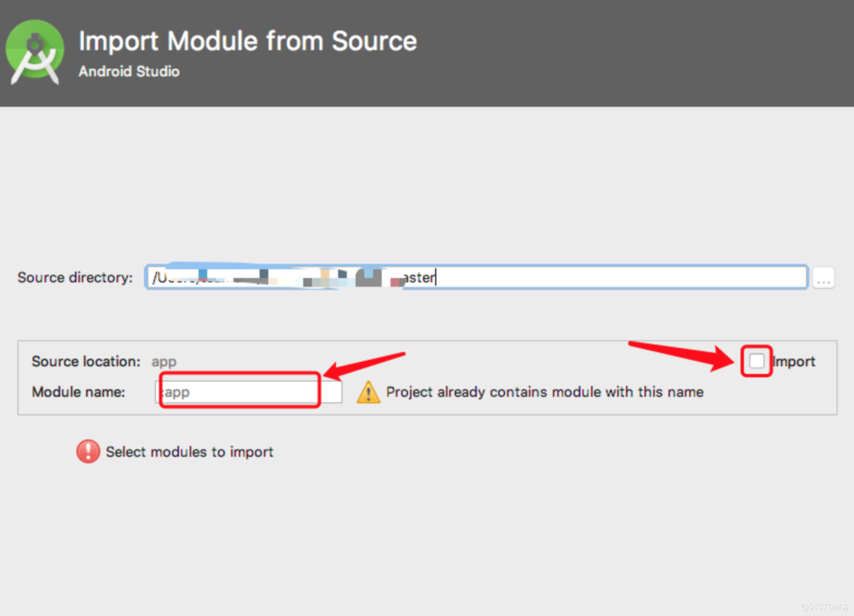The width and height of the screenshot is (854, 616).
Task: Click the yellow warning triangle icon
Action: coord(368,392)
